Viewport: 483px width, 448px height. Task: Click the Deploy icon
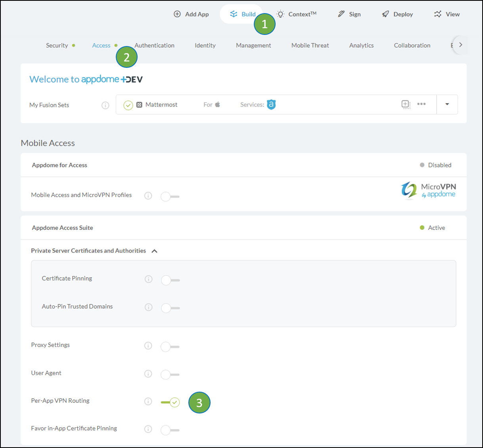[385, 13]
